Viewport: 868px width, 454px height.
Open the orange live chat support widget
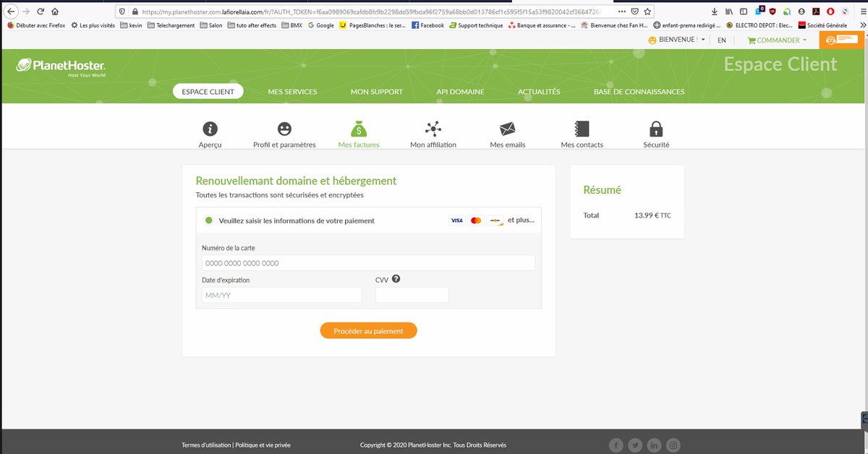click(843, 40)
